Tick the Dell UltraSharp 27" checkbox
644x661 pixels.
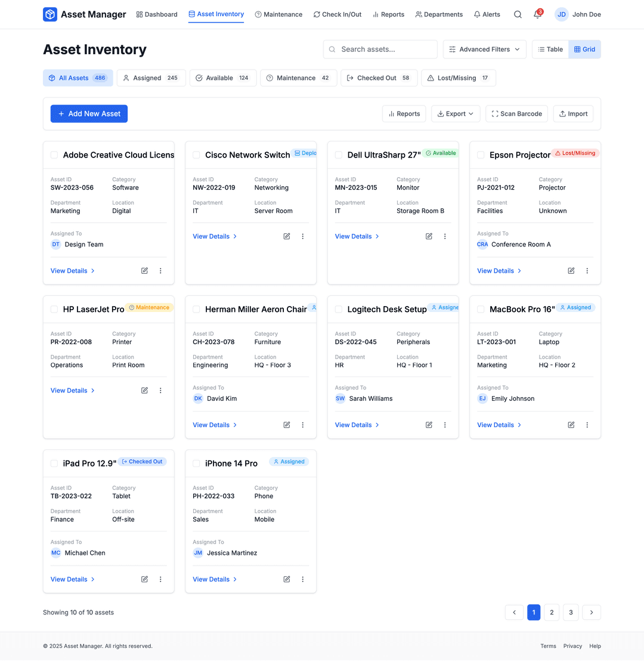(x=338, y=154)
